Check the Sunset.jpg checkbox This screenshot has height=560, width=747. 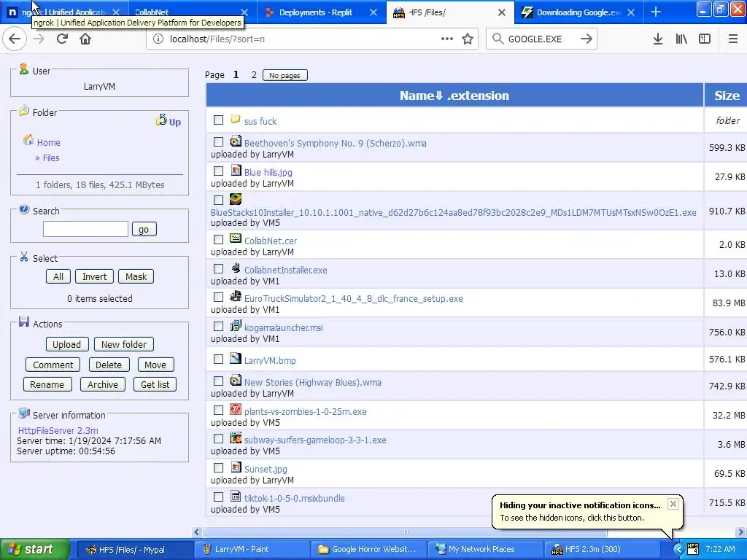tap(218, 468)
